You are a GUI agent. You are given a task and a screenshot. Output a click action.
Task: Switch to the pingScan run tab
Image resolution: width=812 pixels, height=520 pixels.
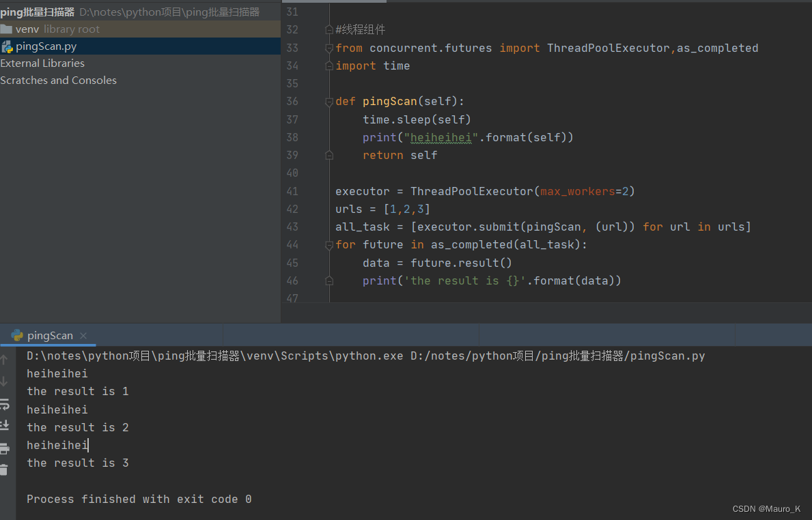(x=50, y=335)
